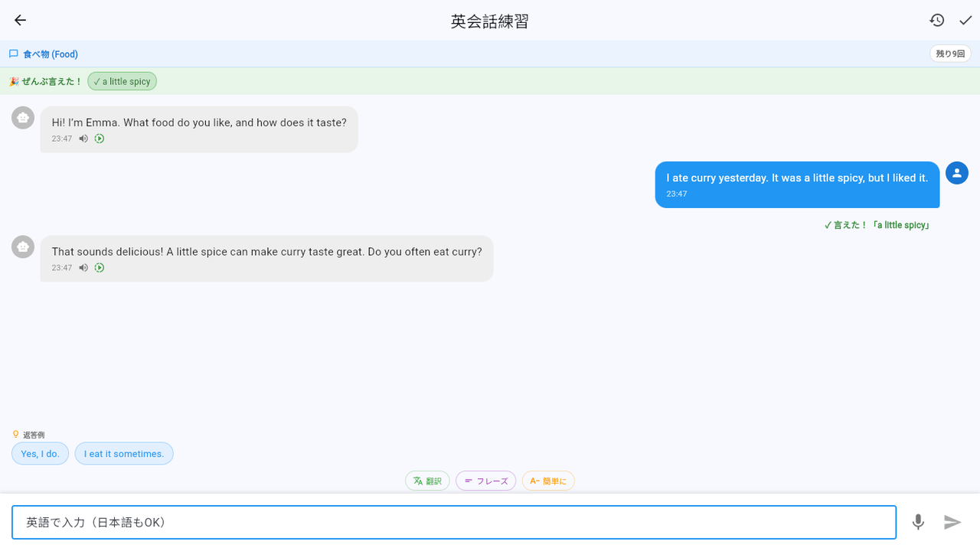The height and width of the screenshot is (551, 980).
Task: Click the robot avatar beside 'That sounds delicious'
Action: click(23, 246)
